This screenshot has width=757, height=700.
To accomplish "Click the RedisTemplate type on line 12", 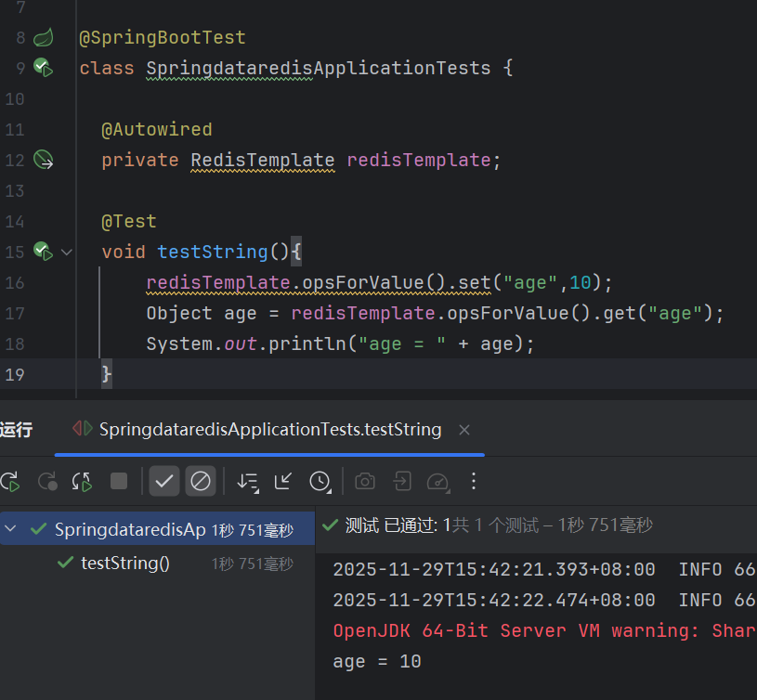I will (263, 161).
